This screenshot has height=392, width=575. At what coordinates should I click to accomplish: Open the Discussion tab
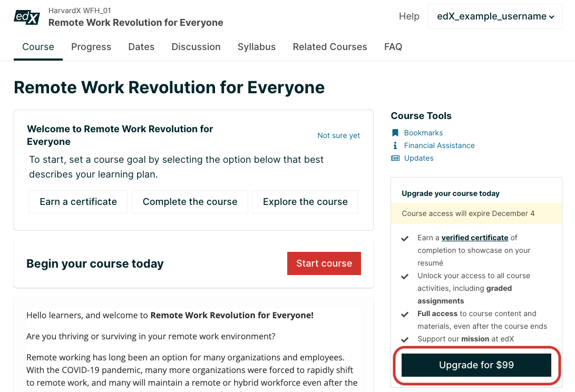click(196, 47)
